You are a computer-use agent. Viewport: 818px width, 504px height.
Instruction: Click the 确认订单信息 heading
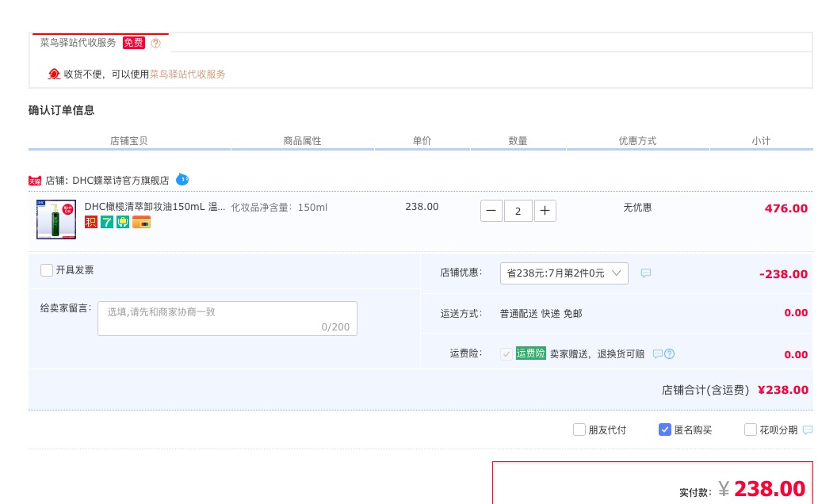pyautogui.click(x=61, y=110)
